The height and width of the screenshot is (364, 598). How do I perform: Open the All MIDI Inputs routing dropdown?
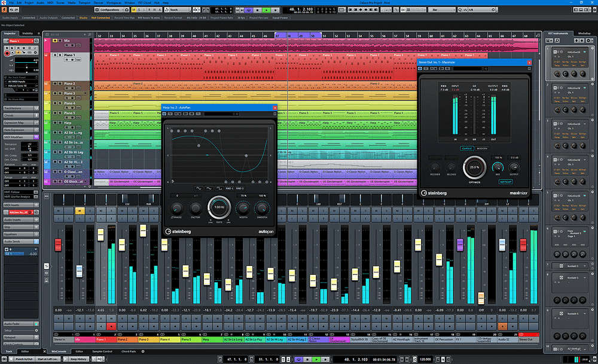coord(18,81)
